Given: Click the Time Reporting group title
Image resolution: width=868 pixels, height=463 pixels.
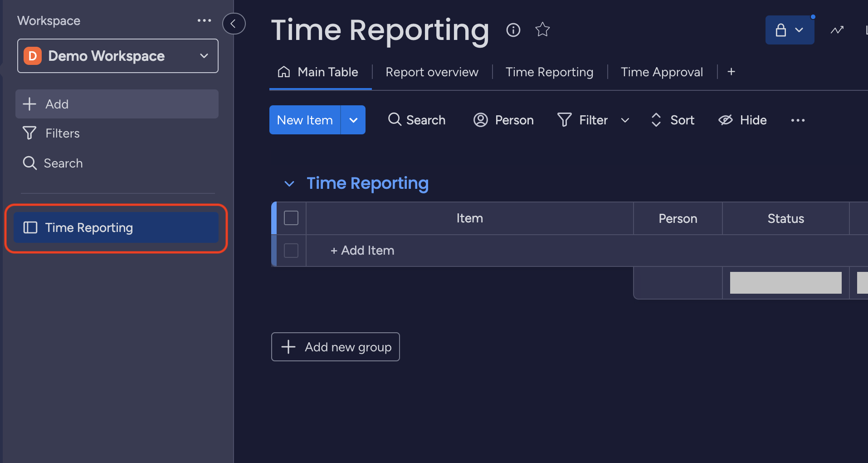Looking at the screenshot, I should 367,183.
